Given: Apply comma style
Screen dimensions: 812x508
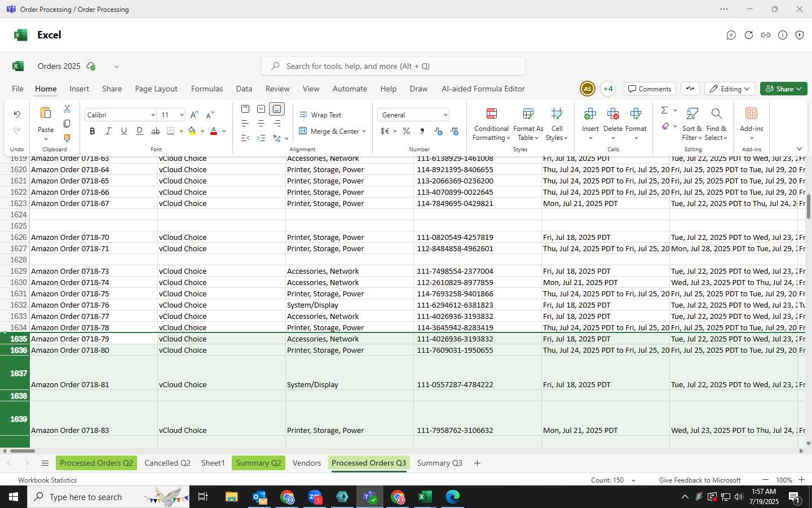Looking at the screenshot, I should click(422, 131).
